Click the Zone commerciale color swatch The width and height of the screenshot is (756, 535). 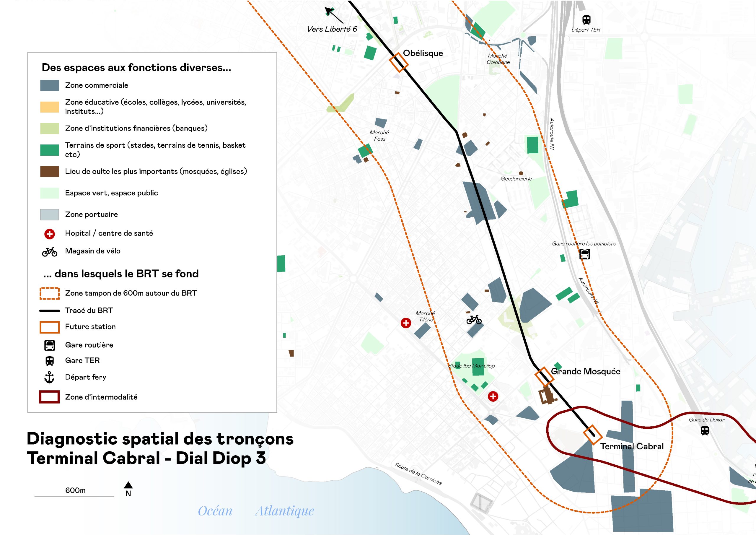[x=49, y=85]
